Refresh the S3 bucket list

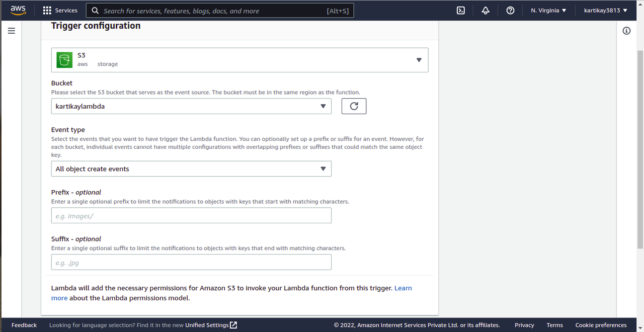click(x=354, y=106)
